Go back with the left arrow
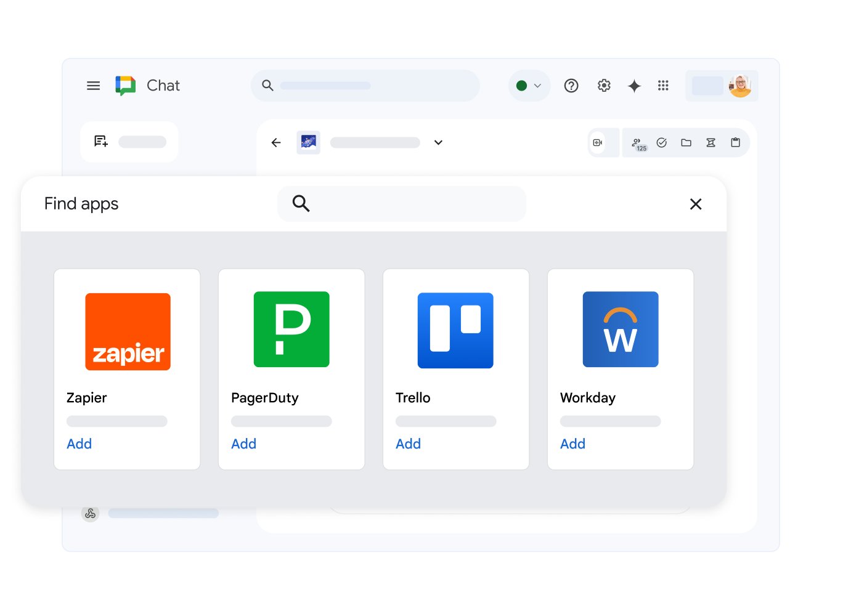 point(276,142)
